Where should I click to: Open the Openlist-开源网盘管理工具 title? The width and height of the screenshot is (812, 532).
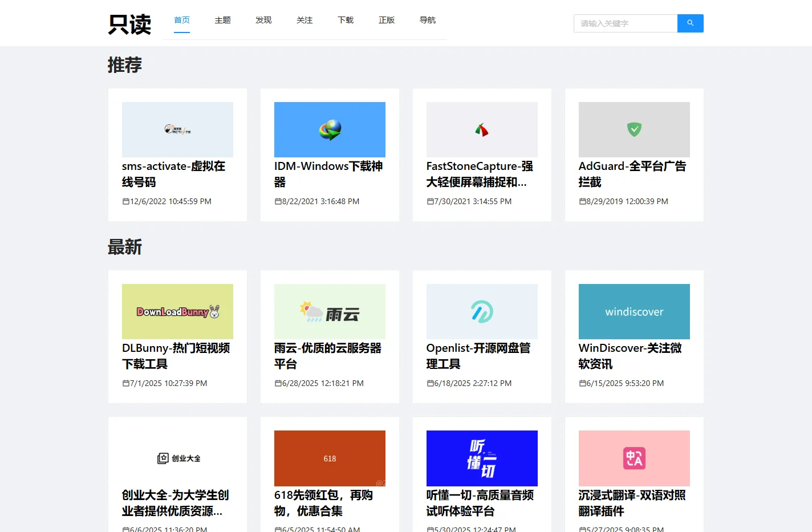point(478,356)
